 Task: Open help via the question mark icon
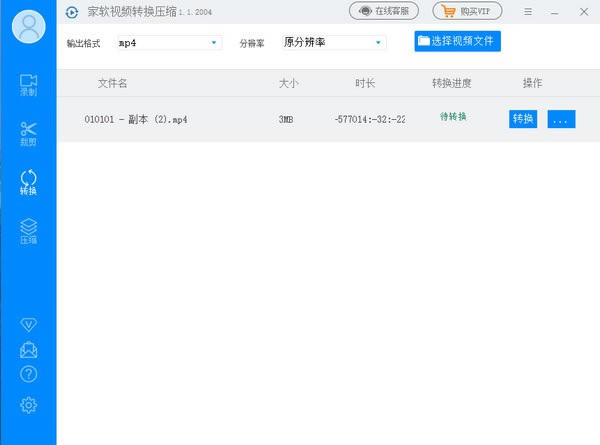[28, 374]
